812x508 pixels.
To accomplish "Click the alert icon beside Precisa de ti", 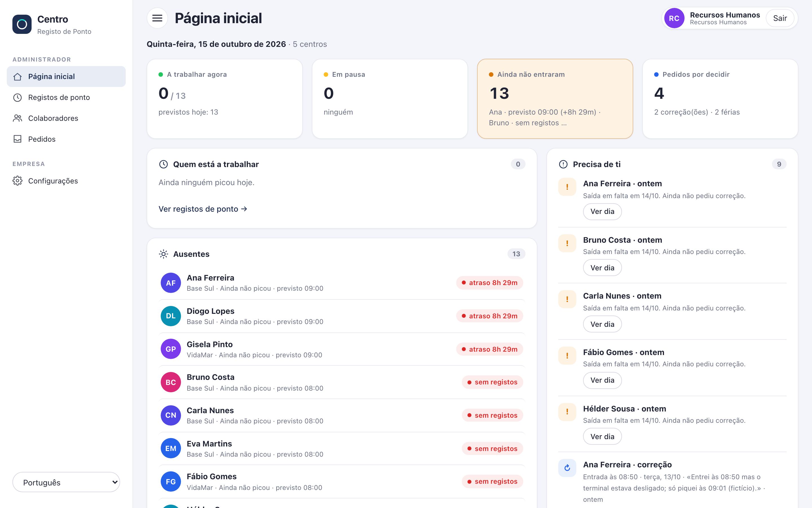I will pyautogui.click(x=563, y=164).
